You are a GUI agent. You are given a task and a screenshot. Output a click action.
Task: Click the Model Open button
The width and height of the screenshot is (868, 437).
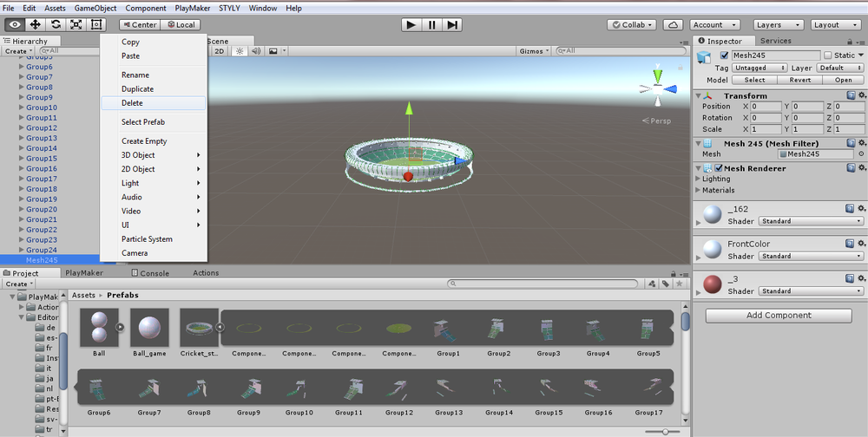tap(844, 80)
